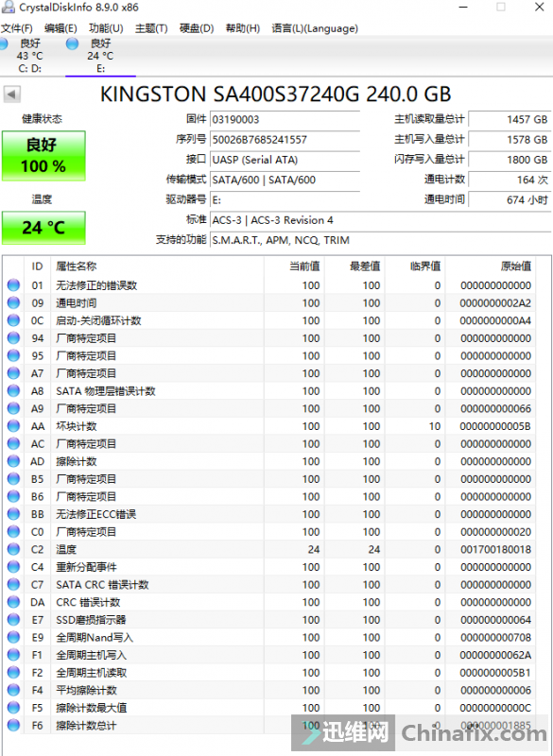Click status orb for C2 温度 row
Image resolution: width=553 pixels, height=756 pixels.
13,549
